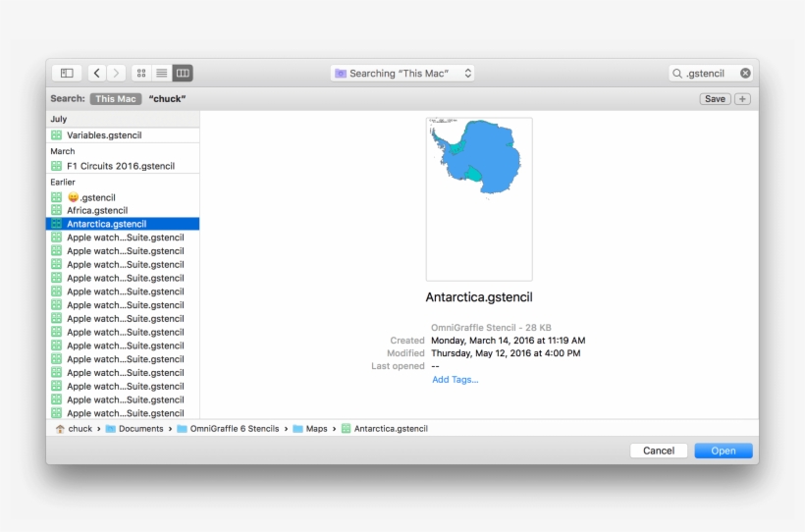Click the Created date value
805x532 pixels.
pos(509,341)
